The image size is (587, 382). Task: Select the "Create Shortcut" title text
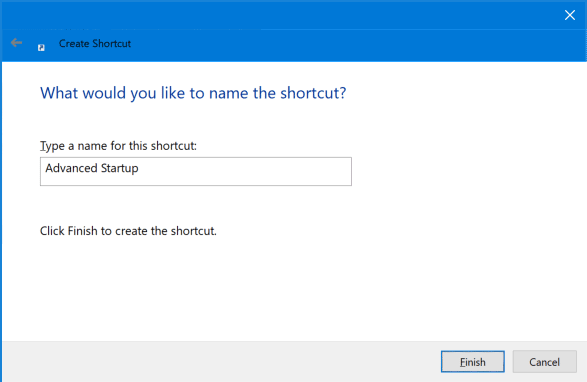(x=95, y=43)
